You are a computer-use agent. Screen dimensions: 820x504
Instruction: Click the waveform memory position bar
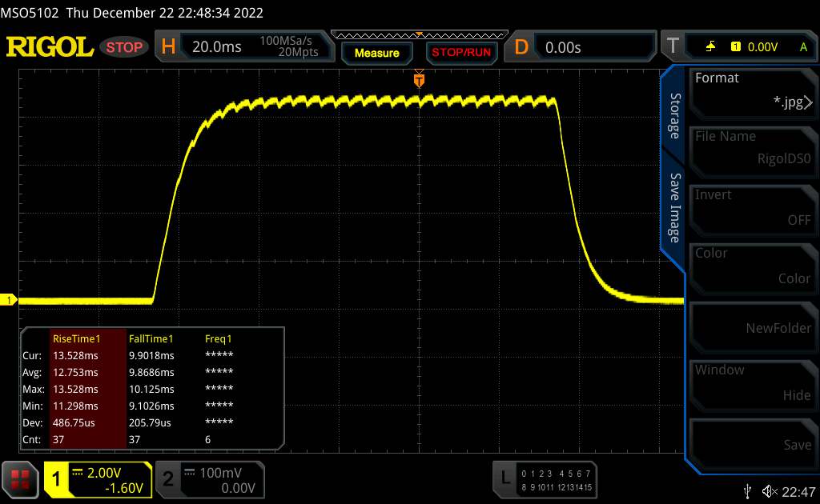[x=419, y=35]
